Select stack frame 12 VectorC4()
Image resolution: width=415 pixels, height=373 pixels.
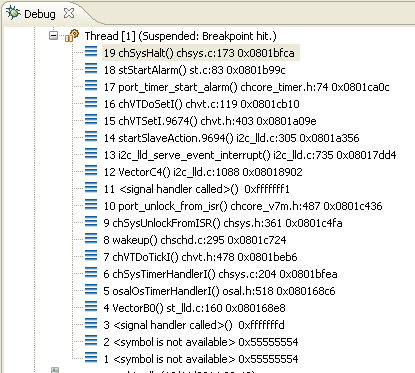[x=203, y=172]
